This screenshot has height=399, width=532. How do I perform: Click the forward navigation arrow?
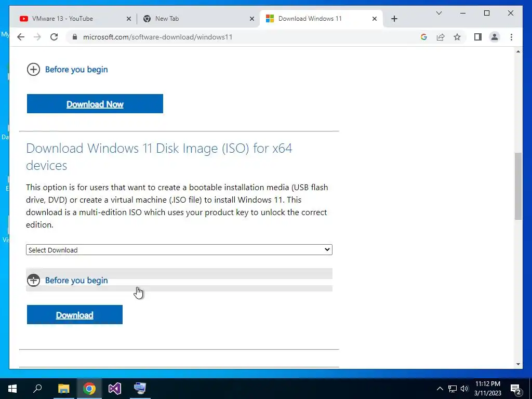[37, 37]
